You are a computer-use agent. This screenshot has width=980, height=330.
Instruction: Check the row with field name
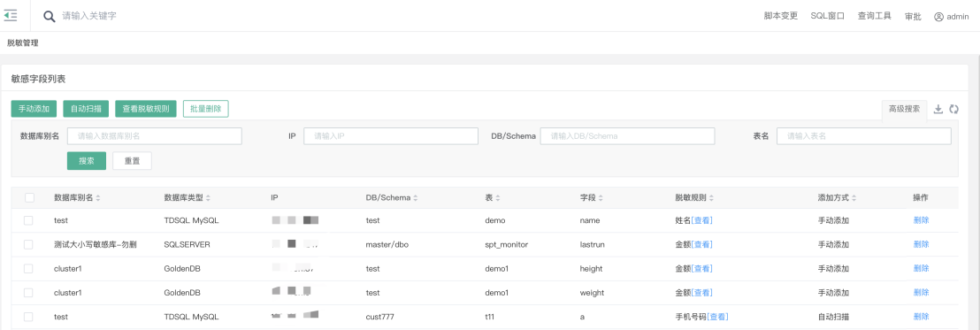28,220
